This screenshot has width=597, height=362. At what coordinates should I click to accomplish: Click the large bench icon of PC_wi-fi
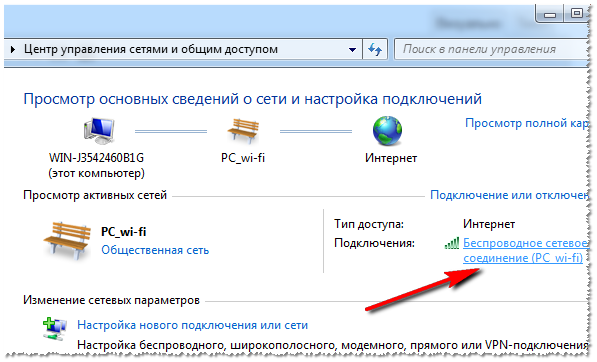pos(67,241)
